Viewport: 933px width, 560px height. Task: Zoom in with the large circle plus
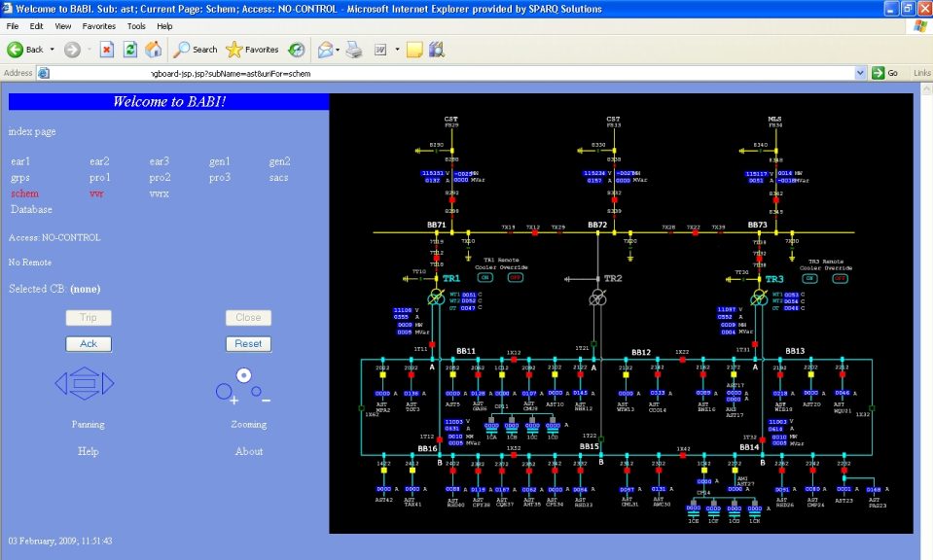point(225,392)
